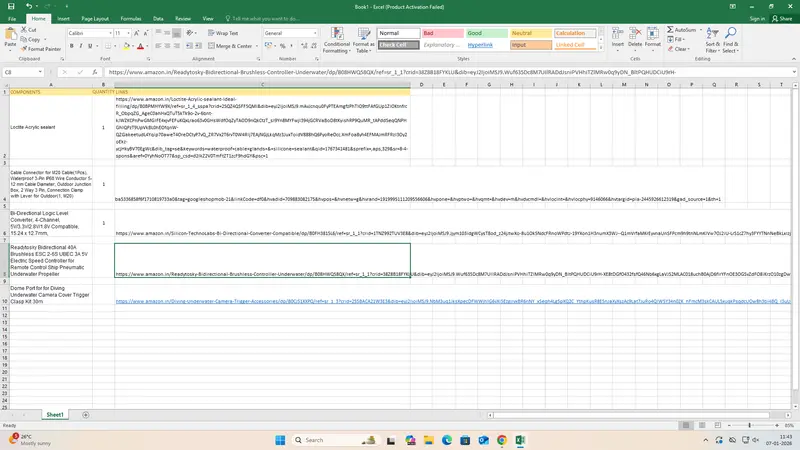This screenshot has height=450, width=800.
Task: Open Format as Table gallery
Action: coord(363,40)
